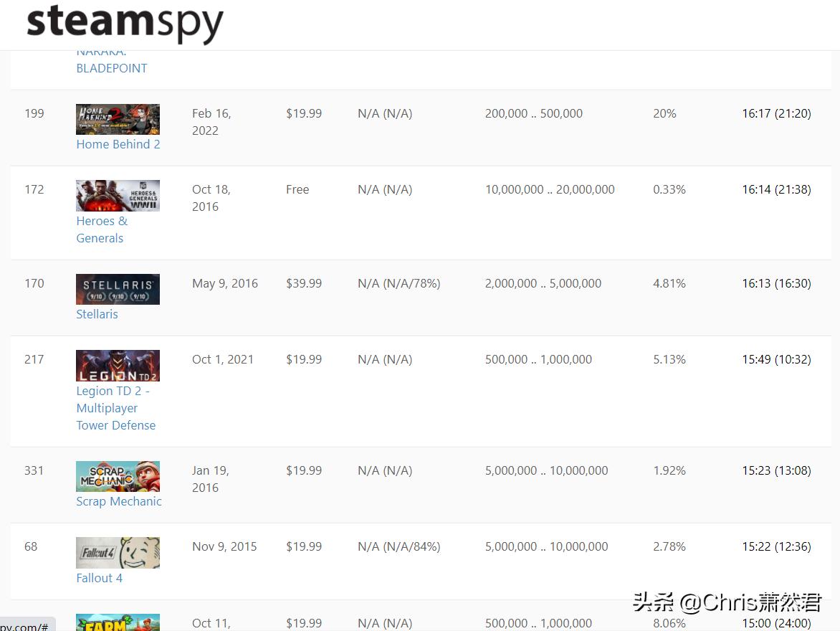Select the 5.13% value
The image size is (840, 631).
coord(669,360)
